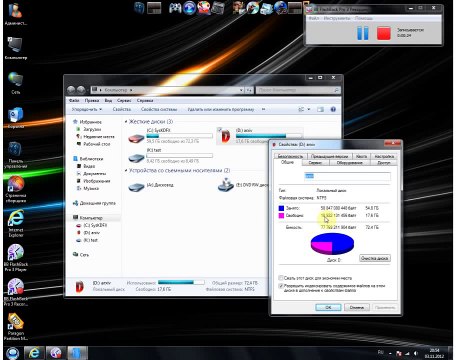Pause recording in BB FlashBack recorder
The height and width of the screenshot is (360, 456).
[x=363, y=33]
